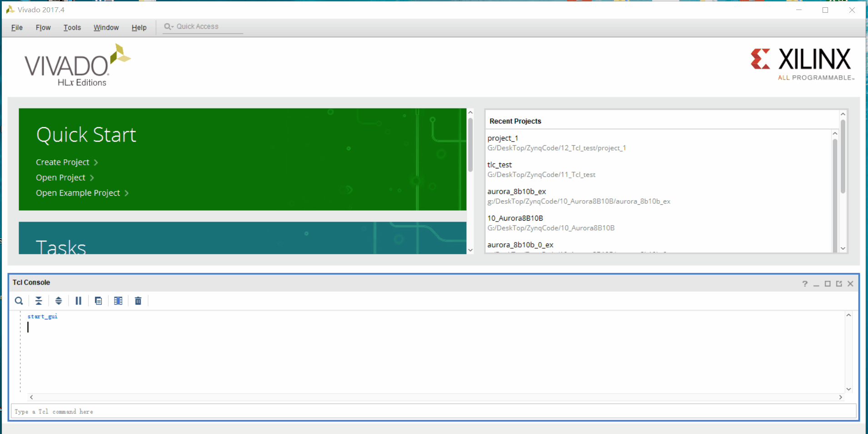Close the Tcl Console panel

850,284
